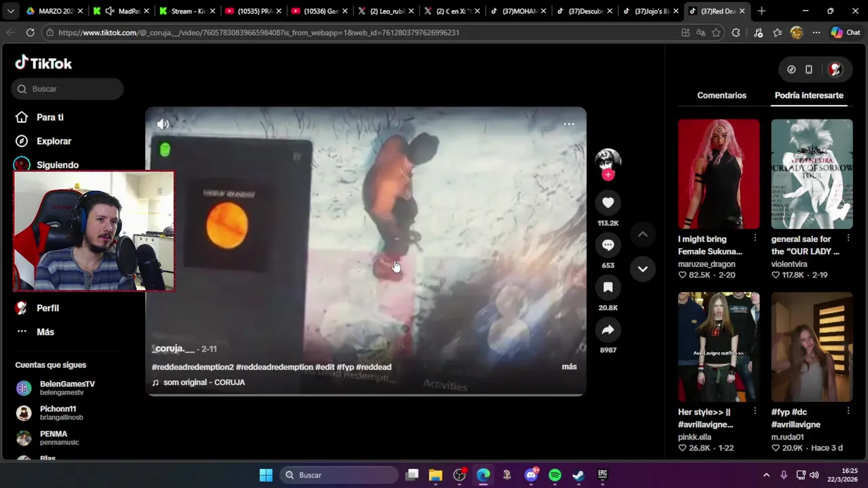Screen dimensions: 868x488
Task: Reload the page with refresh icon
Action: (30, 33)
